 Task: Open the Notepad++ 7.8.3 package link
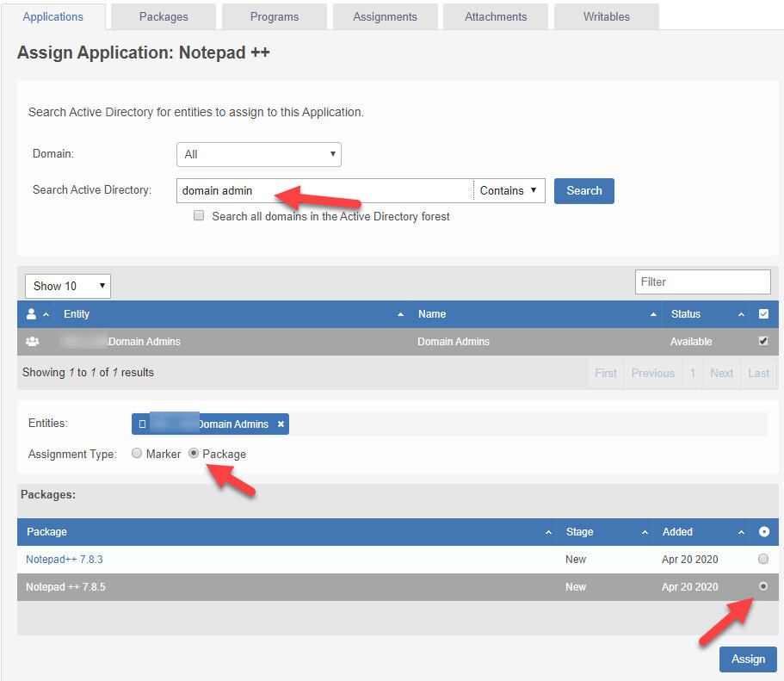(x=65, y=560)
